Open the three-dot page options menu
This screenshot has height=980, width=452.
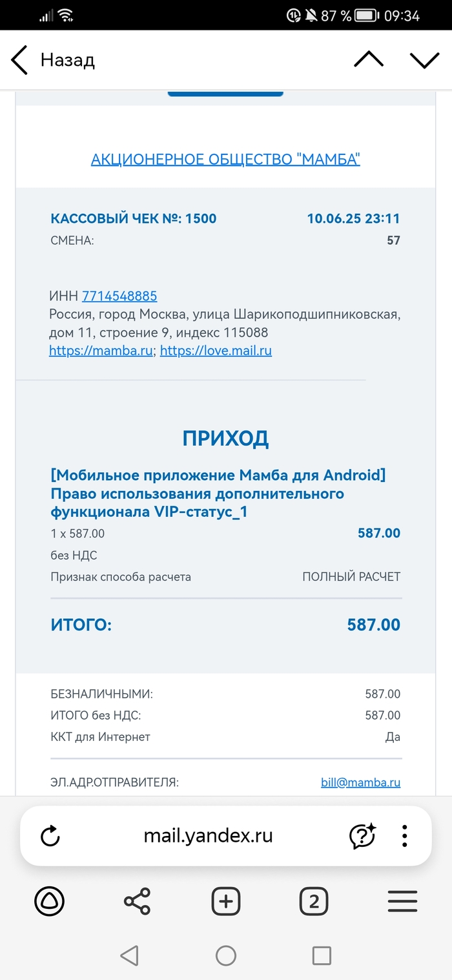click(x=405, y=836)
